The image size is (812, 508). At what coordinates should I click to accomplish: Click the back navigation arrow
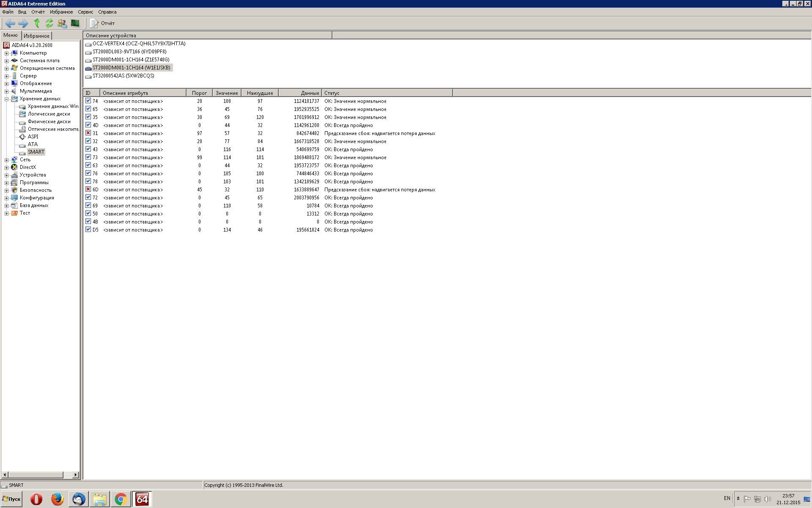point(10,23)
